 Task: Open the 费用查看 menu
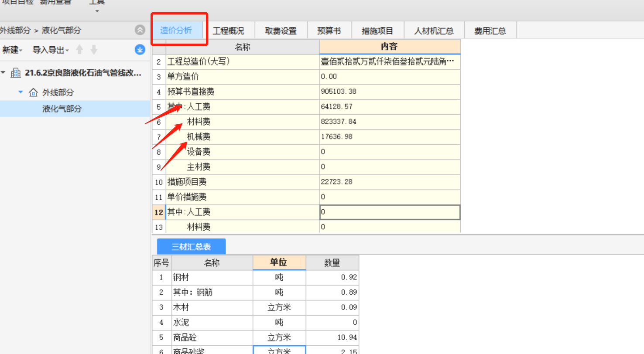55,2
